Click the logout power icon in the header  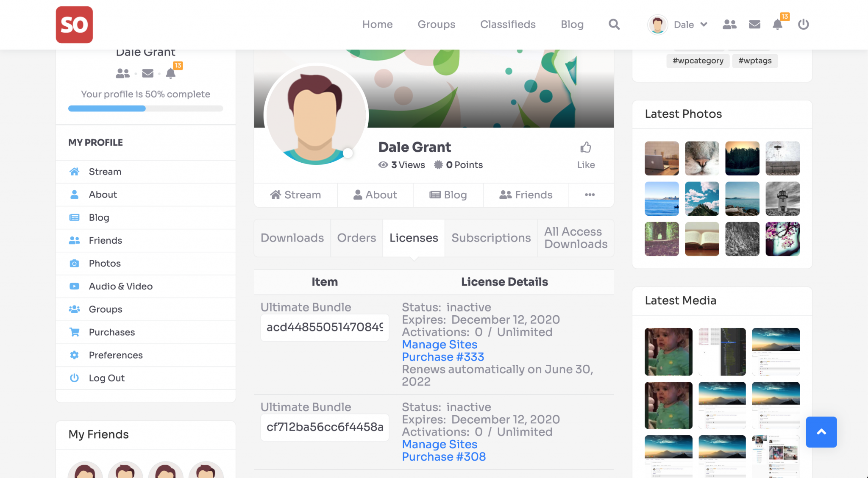pyautogui.click(x=803, y=25)
